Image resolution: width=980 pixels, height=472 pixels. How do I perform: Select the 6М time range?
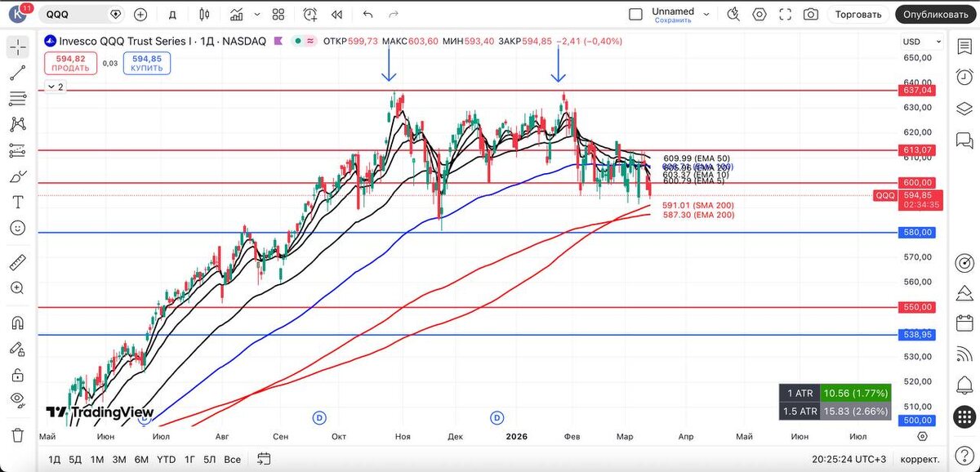141,459
